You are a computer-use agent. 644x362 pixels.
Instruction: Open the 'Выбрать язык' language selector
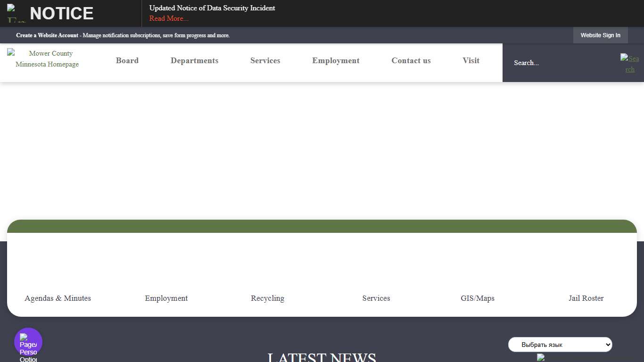pos(560,345)
